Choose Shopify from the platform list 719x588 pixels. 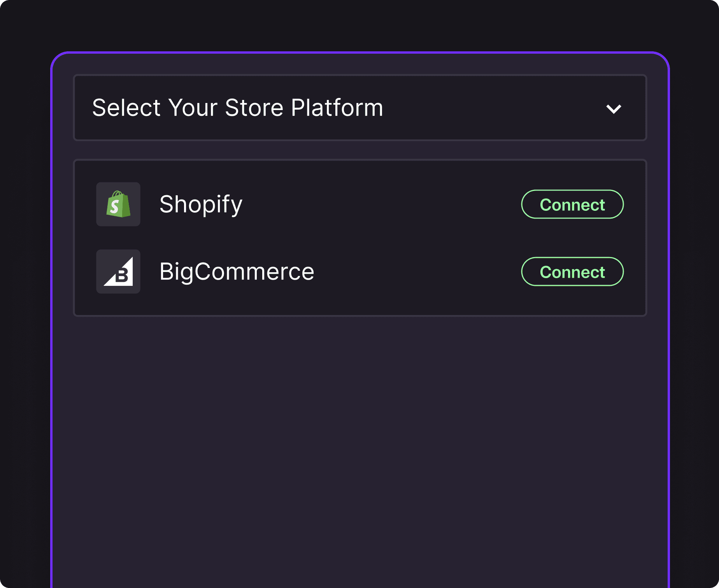coord(201,204)
